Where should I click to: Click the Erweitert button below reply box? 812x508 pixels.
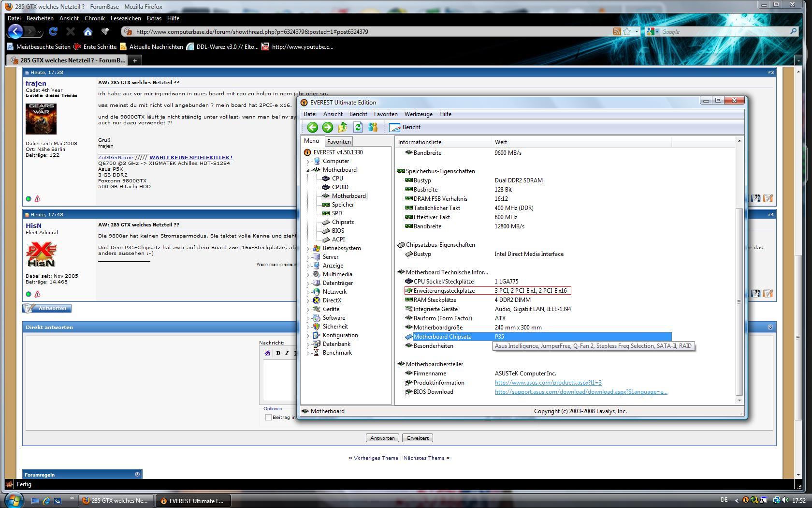click(x=418, y=438)
